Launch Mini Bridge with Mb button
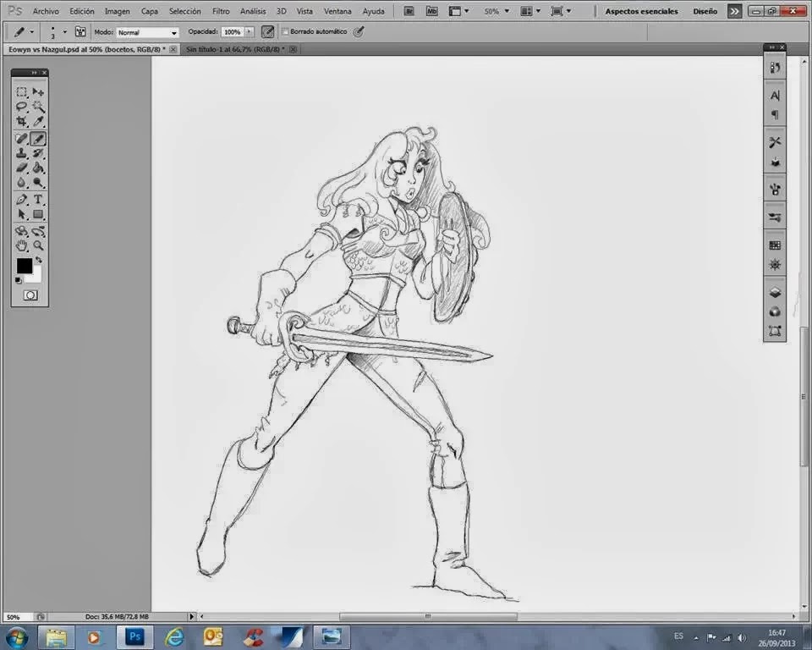This screenshot has height=650, width=812. 432,11
